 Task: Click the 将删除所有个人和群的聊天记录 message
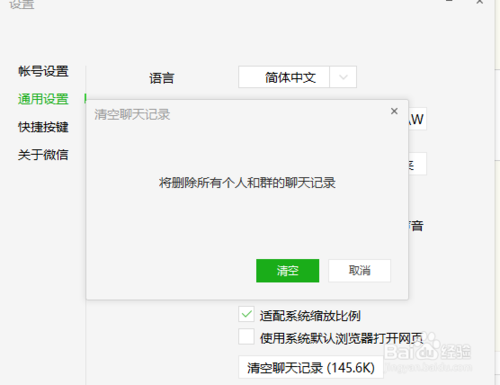click(247, 183)
